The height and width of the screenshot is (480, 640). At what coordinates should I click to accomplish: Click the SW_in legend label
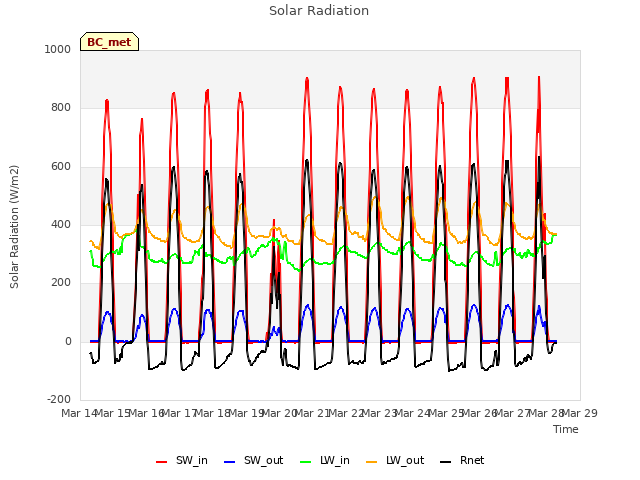coord(192,460)
